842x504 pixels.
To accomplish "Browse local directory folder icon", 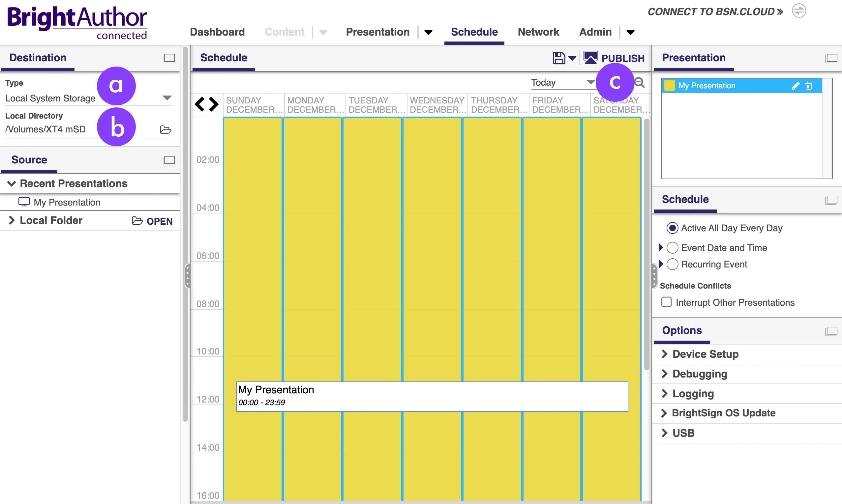I will pos(165,130).
